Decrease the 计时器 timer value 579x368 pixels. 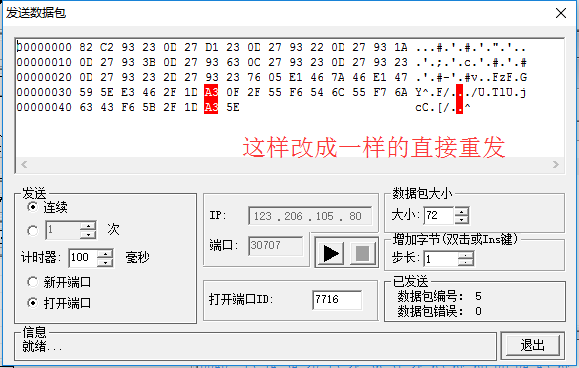[106, 262]
